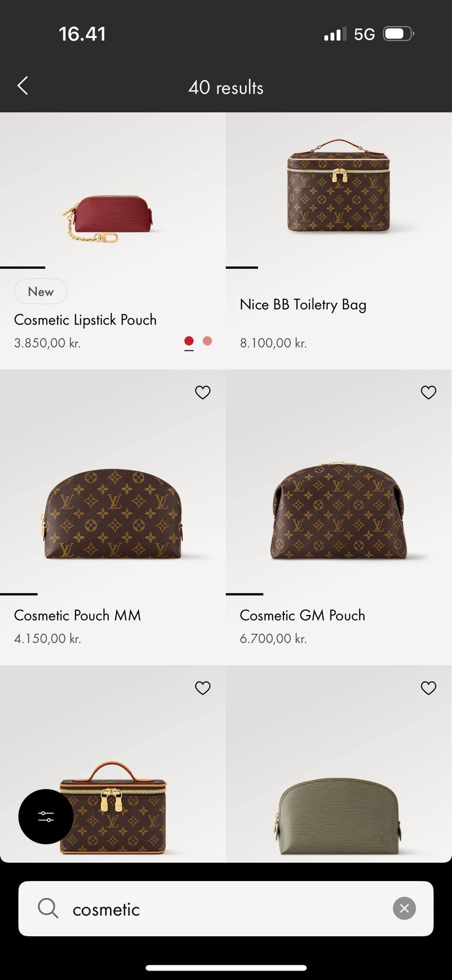Favorite the Cosmetic Pouch MM
452x980 pixels.
(202, 392)
